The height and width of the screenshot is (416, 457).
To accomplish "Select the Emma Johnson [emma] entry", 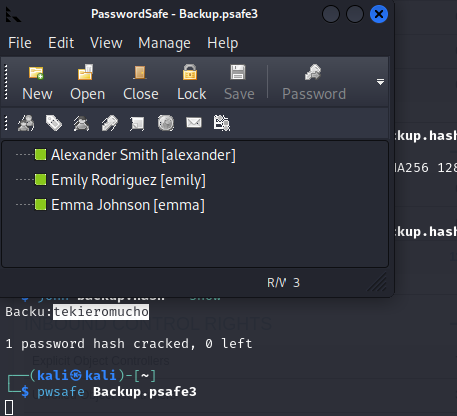I will (128, 205).
